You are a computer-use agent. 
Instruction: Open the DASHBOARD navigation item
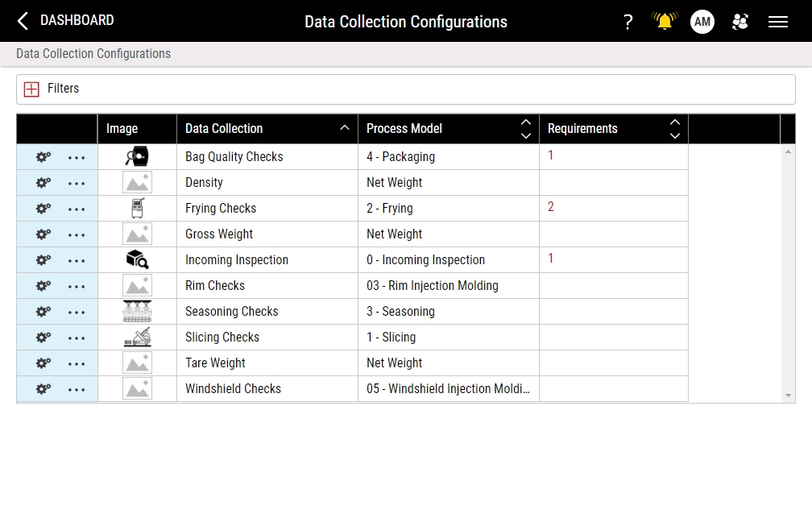click(x=77, y=21)
